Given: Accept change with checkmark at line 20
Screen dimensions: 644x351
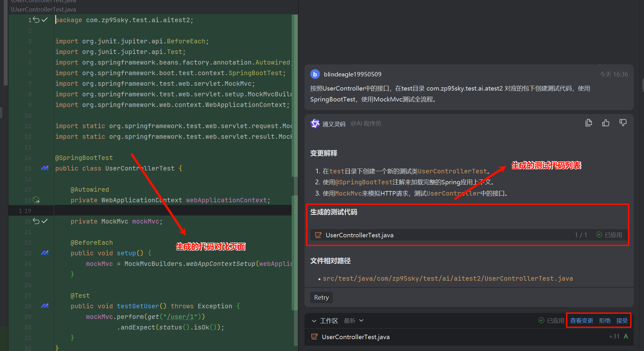Looking at the screenshot, I should pos(45,221).
